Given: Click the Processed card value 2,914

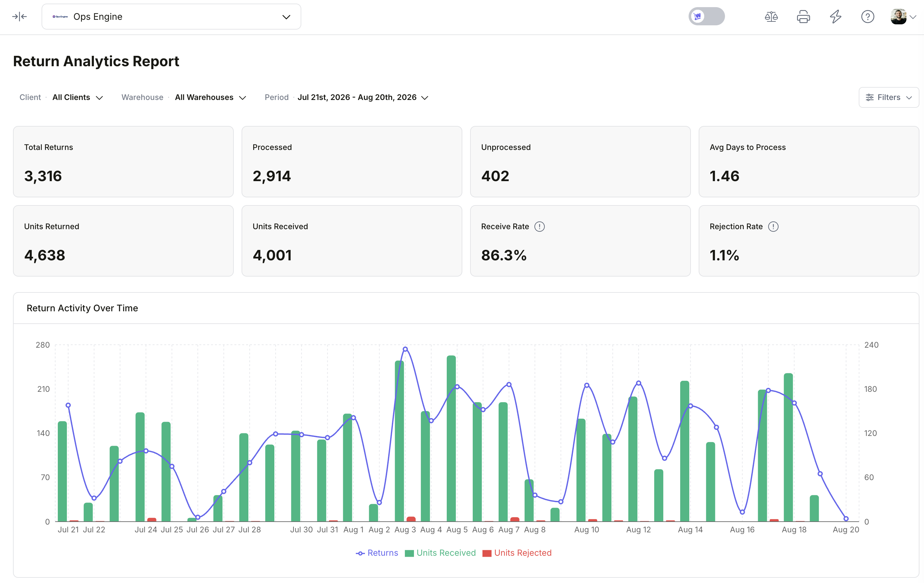Looking at the screenshot, I should click(272, 176).
